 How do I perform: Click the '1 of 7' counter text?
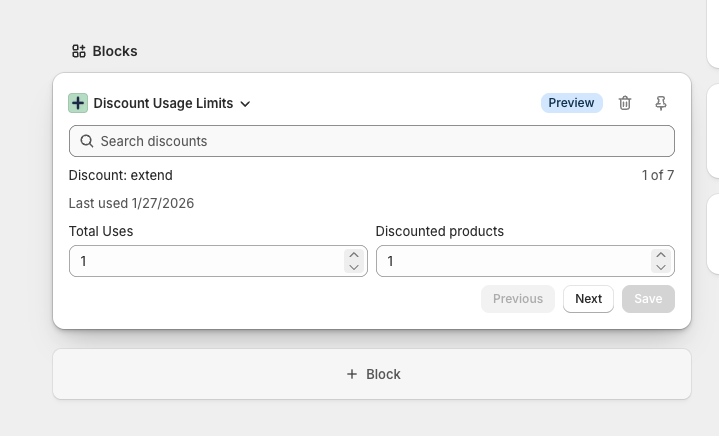point(658,175)
